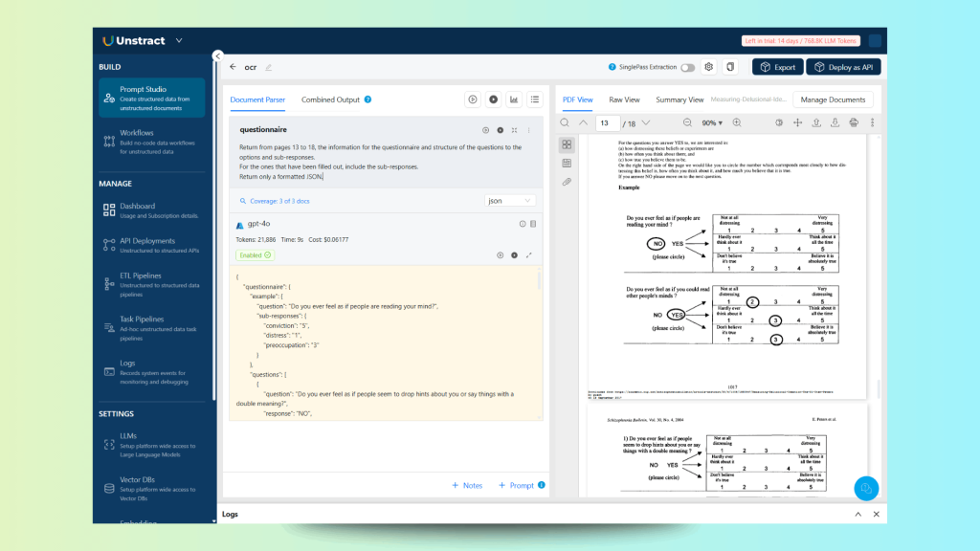This screenshot has height=551, width=980.
Task: Go back with the left arrow
Action: [233, 67]
